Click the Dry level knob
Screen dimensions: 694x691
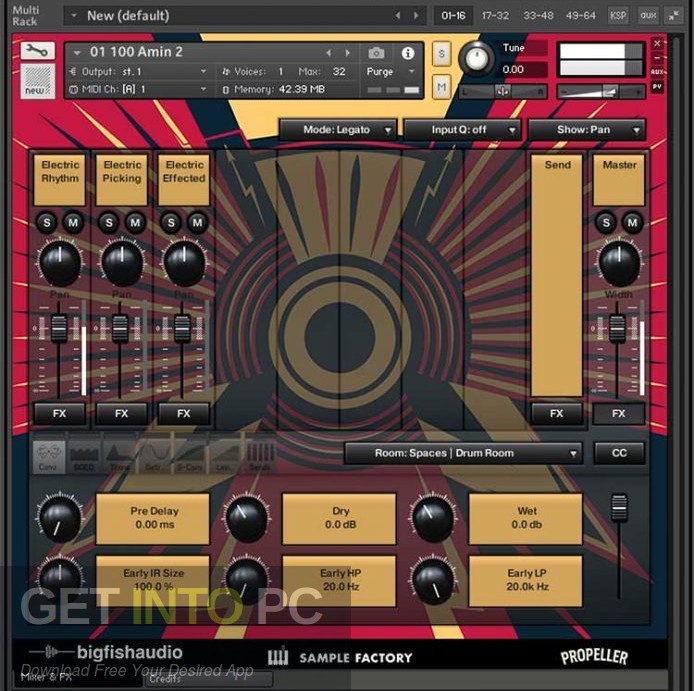[x=247, y=519]
